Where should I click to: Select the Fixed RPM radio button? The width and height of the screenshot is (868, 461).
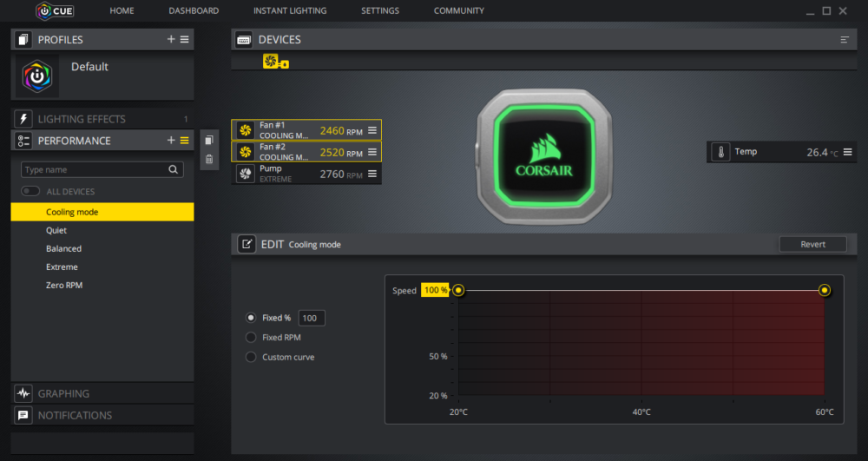coord(251,337)
